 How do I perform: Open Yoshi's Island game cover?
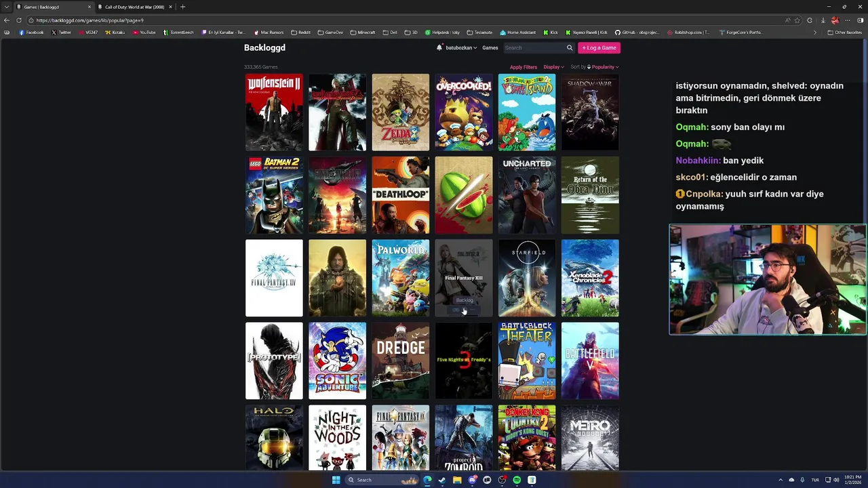pyautogui.click(x=527, y=113)
